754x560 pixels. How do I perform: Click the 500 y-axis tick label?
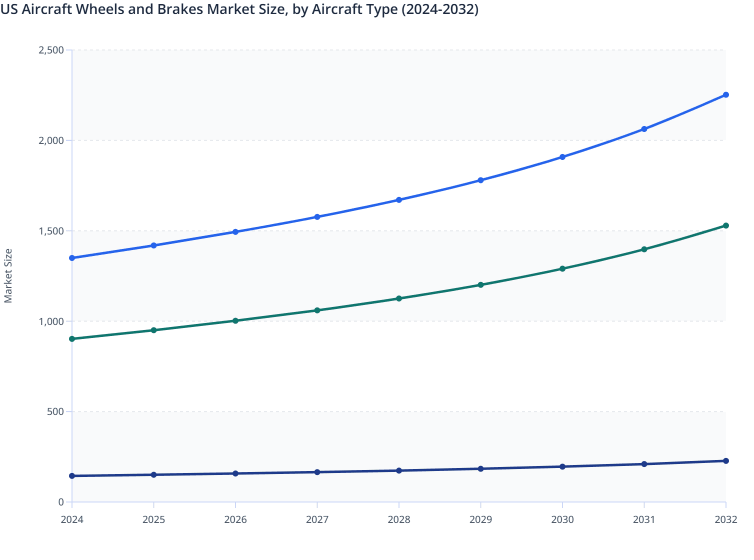55,411
